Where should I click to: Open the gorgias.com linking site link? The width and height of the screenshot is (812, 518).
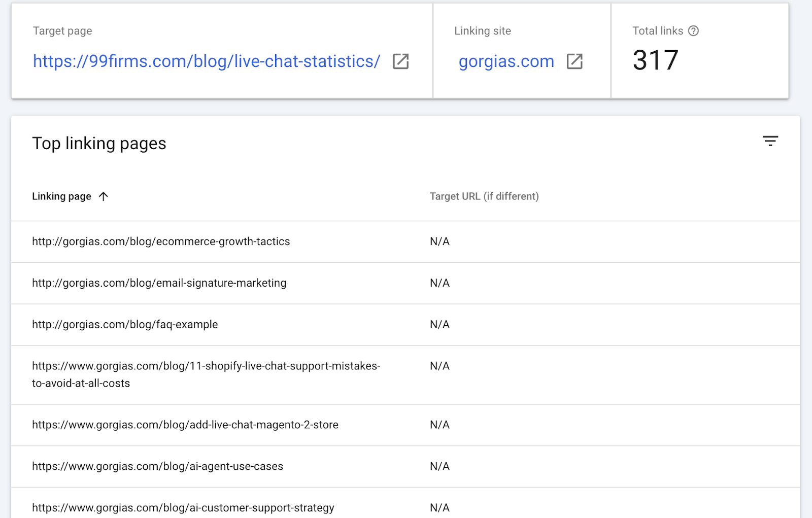coord(506,61)
